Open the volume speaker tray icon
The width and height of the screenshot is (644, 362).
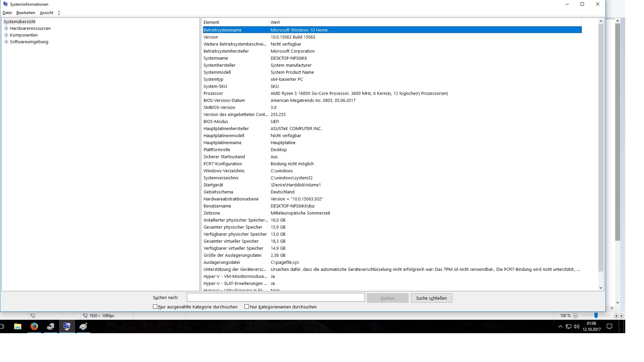(x=576, y=326)
